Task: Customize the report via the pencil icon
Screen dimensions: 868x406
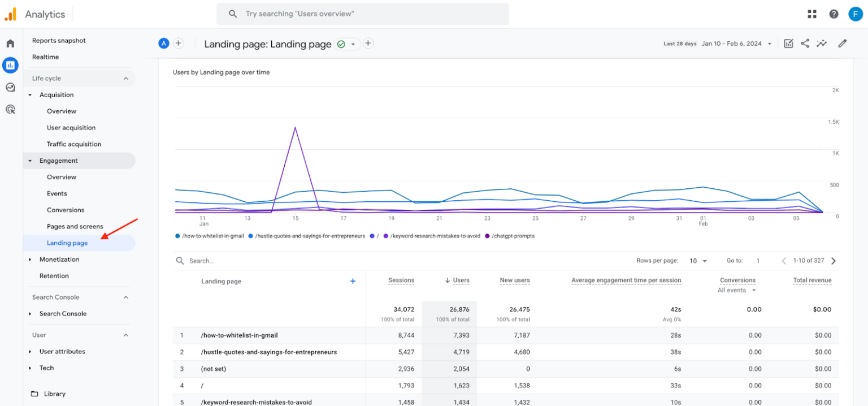Action: 842,43
